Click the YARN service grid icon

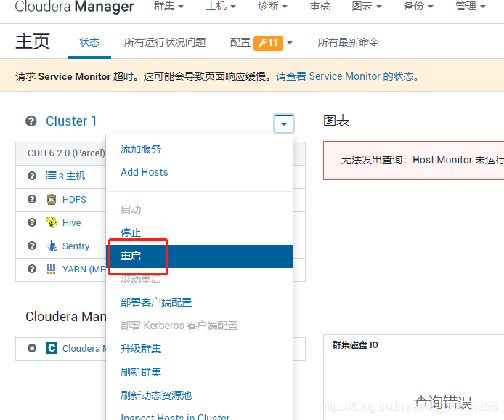click(x=51, y=269)
